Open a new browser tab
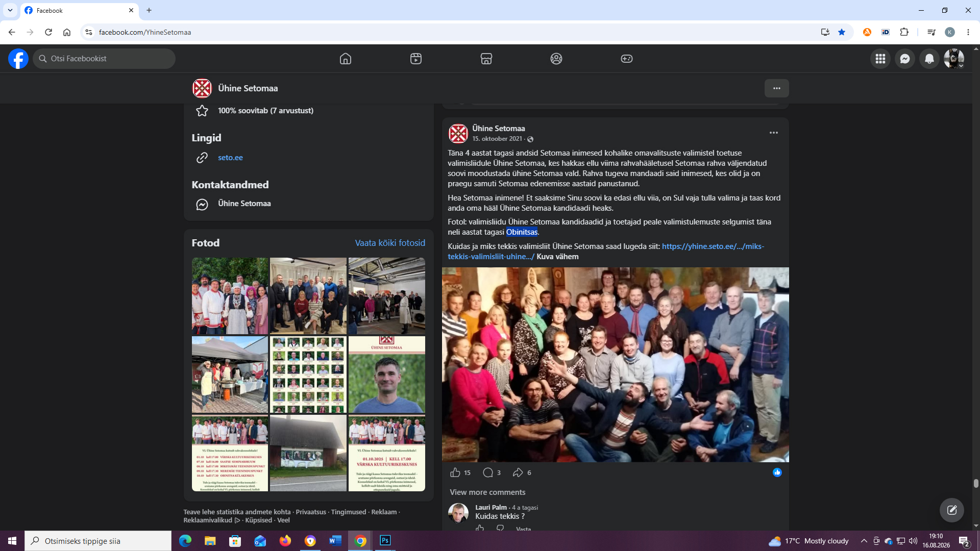980x551 pixels. (149, 10)
